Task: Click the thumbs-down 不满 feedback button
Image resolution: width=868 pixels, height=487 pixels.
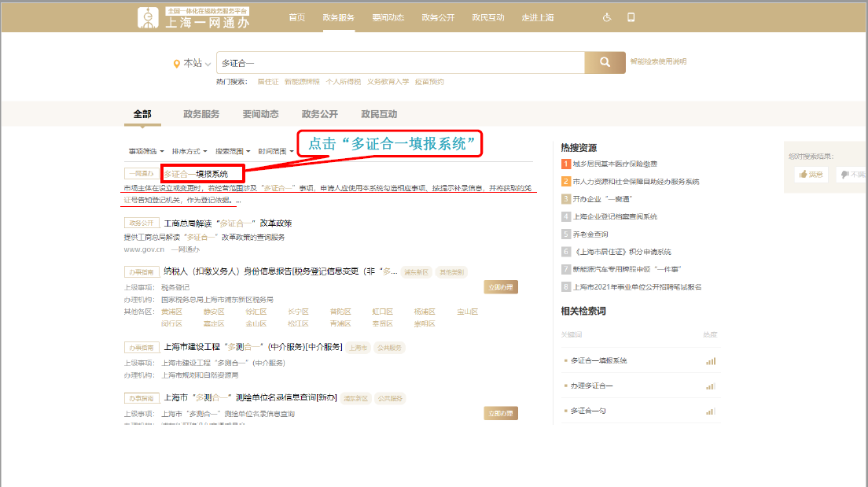Action: point(852,175)
